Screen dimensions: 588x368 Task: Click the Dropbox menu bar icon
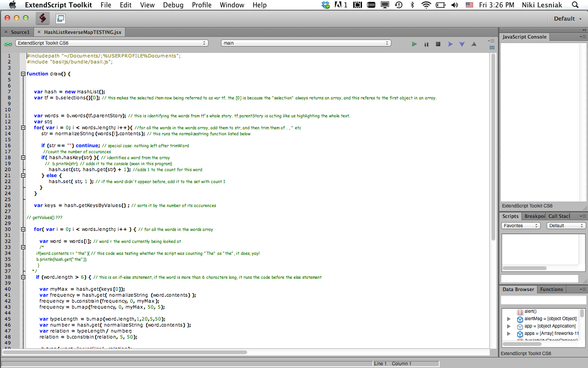326,5
